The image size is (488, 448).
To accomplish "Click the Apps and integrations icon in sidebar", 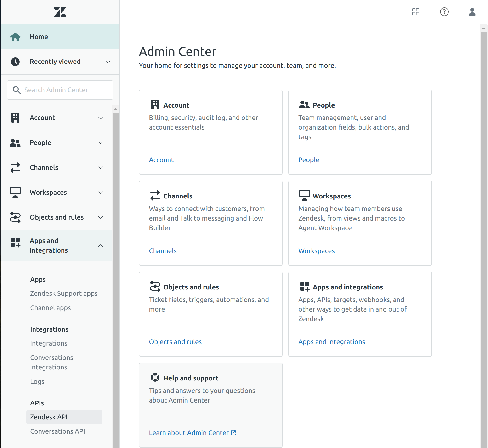I will pyautogui.click(x=16, y=242).
